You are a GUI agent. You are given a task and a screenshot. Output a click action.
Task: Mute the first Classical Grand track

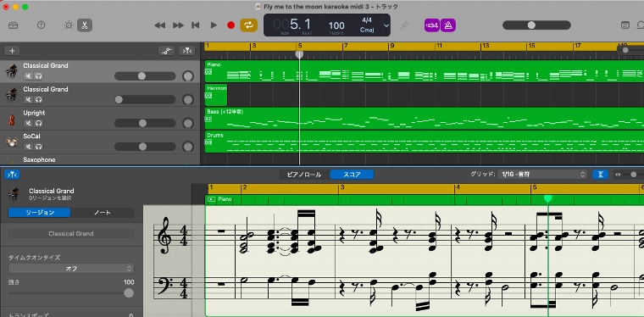[28, 76]
